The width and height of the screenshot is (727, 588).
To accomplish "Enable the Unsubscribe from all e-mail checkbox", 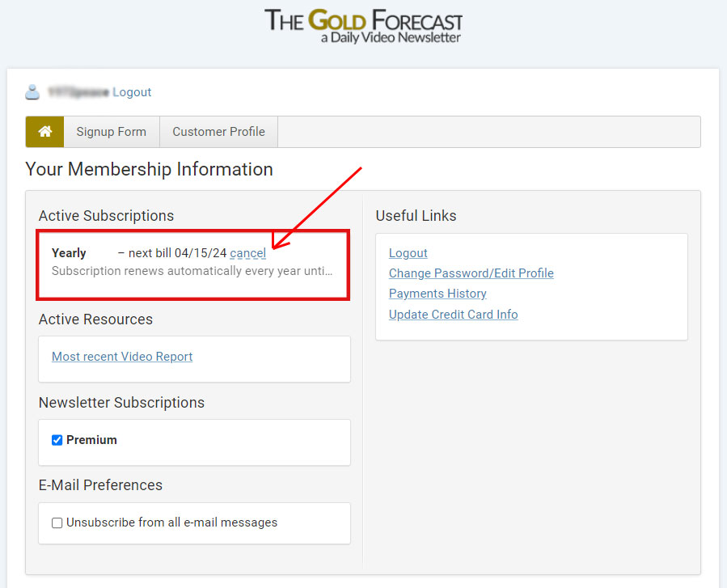I will tap(57, 523).
